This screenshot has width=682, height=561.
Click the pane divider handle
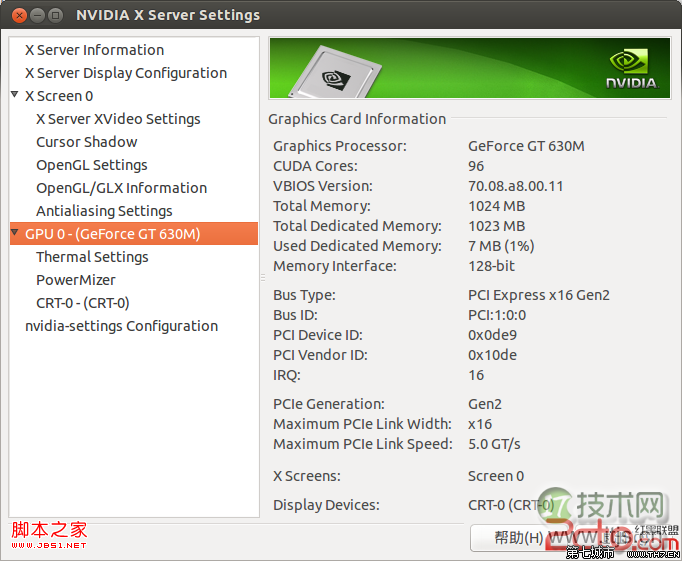(x=263, y=277)
